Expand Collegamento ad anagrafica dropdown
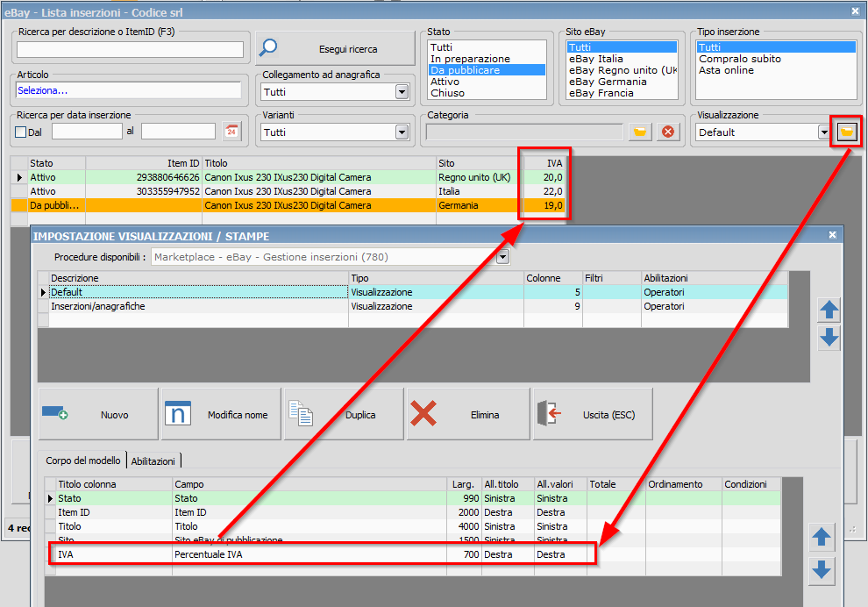The height and width of the screenshot is (607, 868). pos(402,92)
